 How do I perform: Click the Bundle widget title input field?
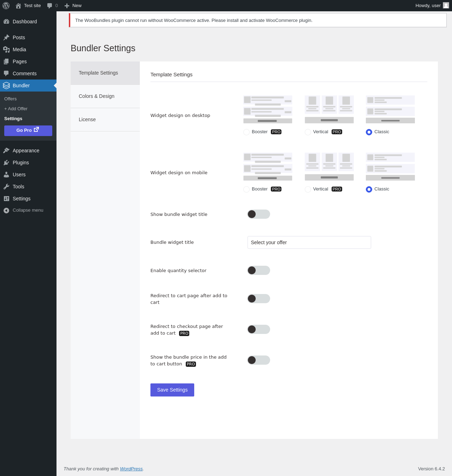click(x=309, y=242)
